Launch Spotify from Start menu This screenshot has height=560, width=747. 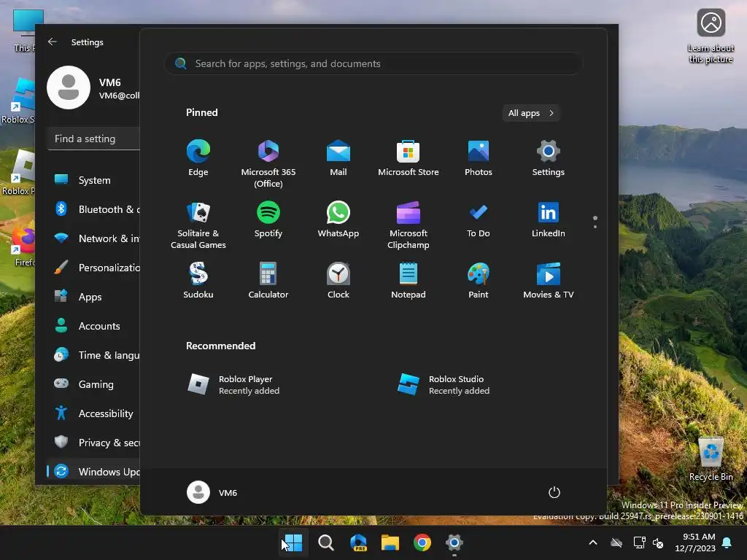click(x=268, y=219)
